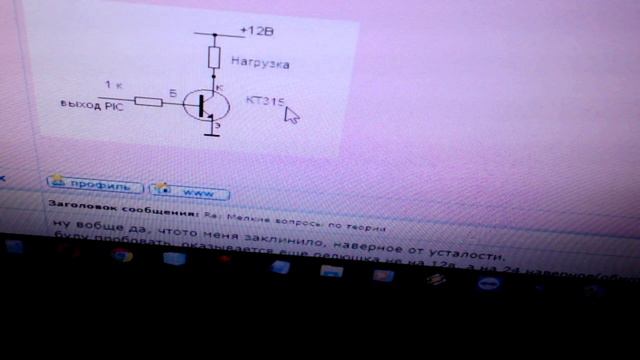This screenshot has width=640, height=360.
Task: Click the blue TeamViewer-style round icon in taskbar
Action: (489, 284)
